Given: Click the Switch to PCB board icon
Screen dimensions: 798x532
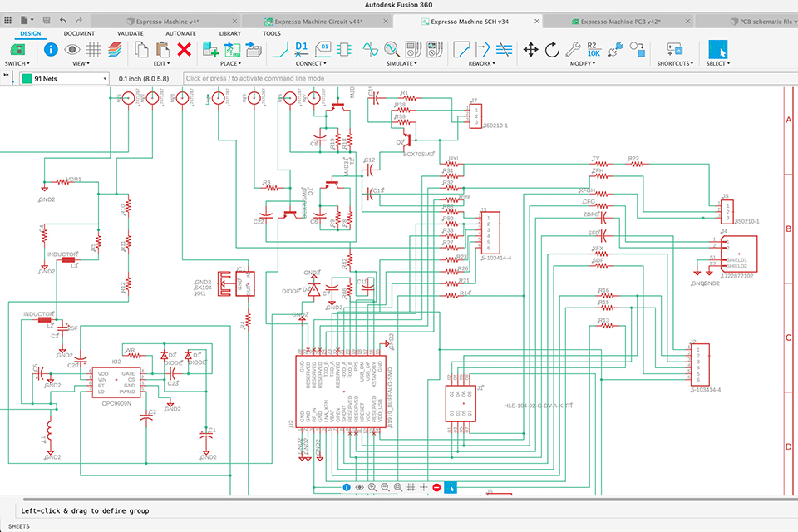Looking at the screenshot, I should (x=17, y=50).
